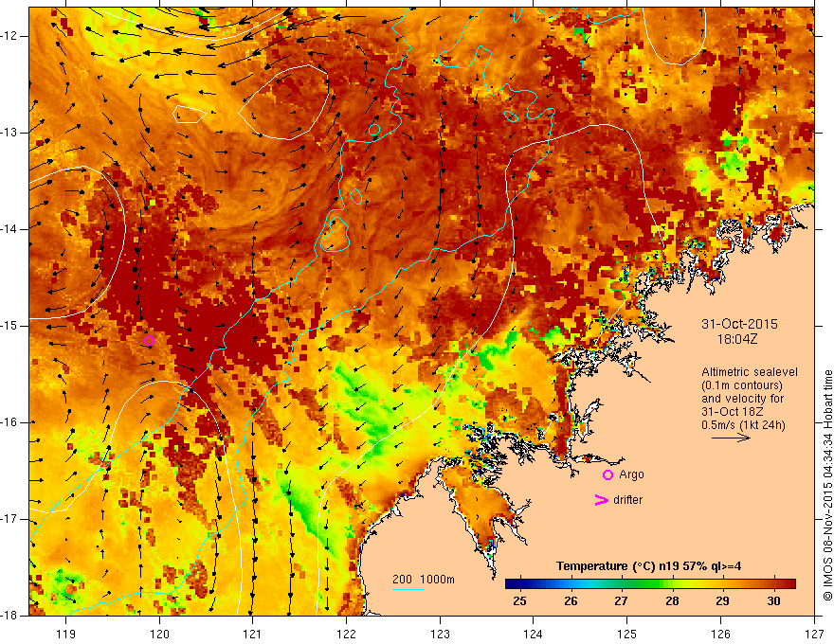Click the 'drifter' legend label
Screen dimensions: 834x644
coord(627,500)
